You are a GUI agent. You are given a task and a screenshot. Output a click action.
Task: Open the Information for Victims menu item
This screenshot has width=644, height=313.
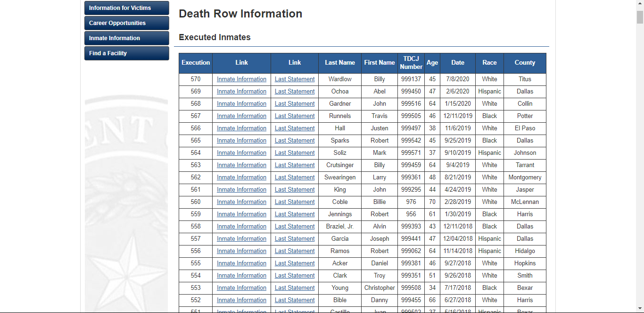point(126,8)
